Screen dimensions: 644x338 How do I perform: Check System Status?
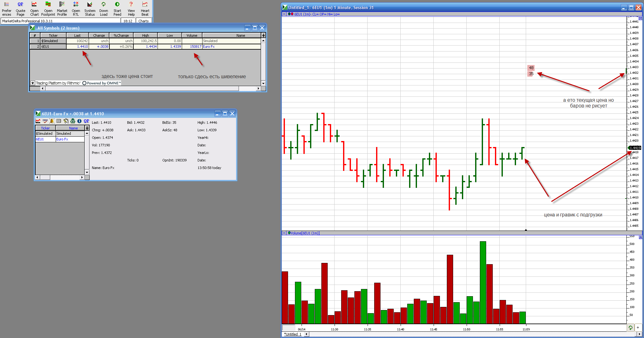pyautogui.click(x=90, y=8)
